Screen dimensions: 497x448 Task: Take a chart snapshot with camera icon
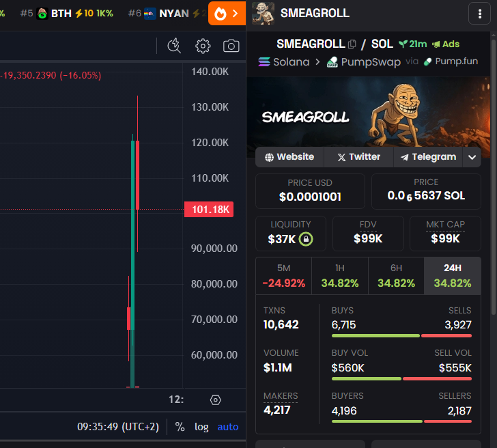[231, 46]
